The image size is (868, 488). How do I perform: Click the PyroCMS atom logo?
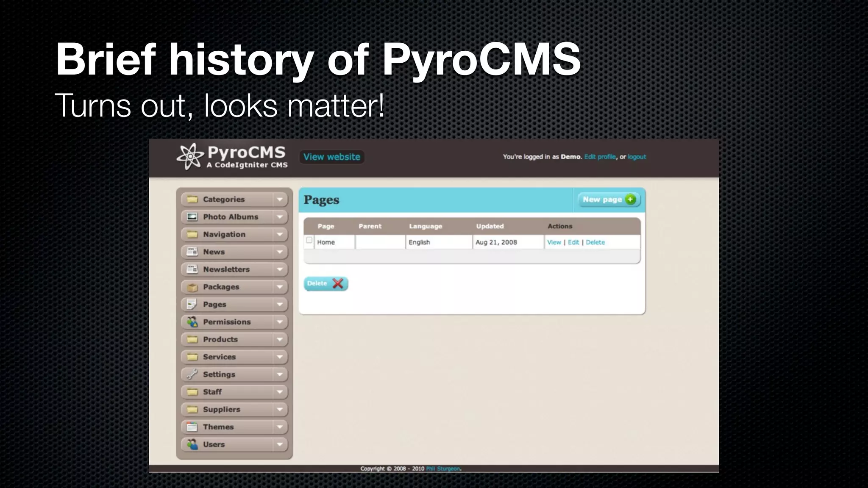[x=190, y=156]
